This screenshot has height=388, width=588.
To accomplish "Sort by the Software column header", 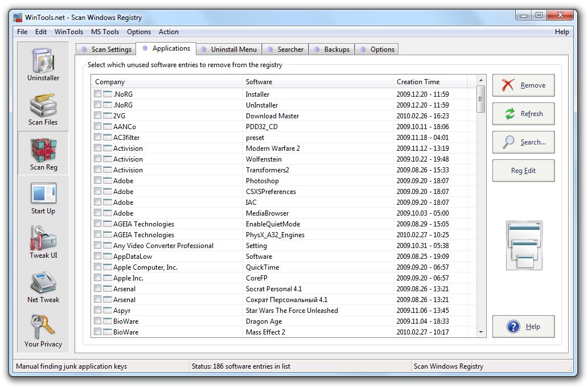I will (x=318, y=82).
